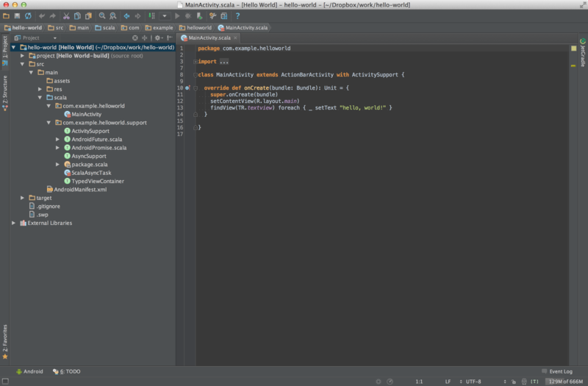Click the Undo arrow icon
588x386 pixels.
pos(42,15)
